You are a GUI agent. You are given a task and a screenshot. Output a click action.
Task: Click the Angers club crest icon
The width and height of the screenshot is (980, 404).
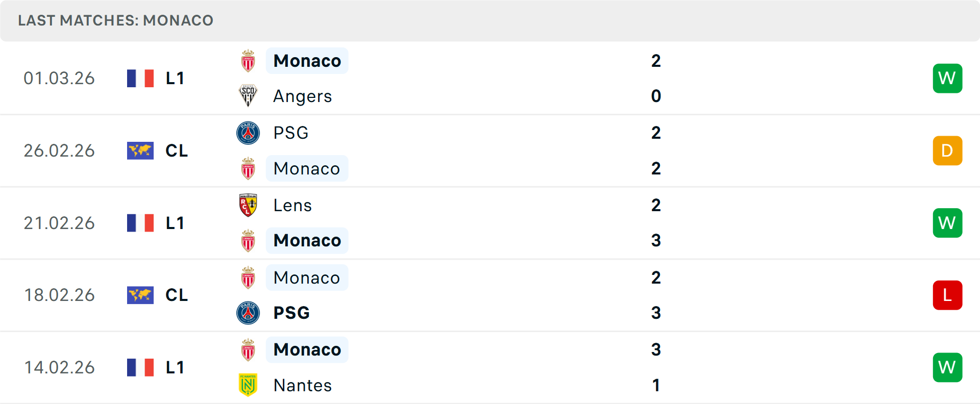[x=248, y=96]
